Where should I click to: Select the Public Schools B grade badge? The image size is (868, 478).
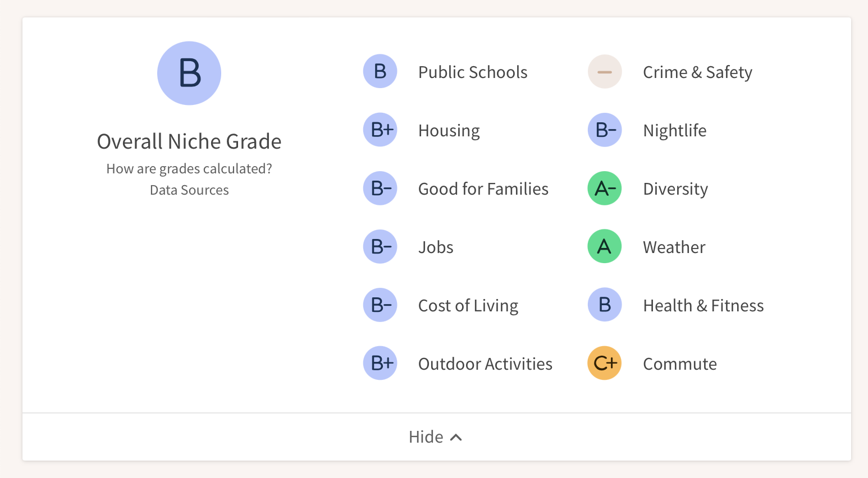coord(380,72)
